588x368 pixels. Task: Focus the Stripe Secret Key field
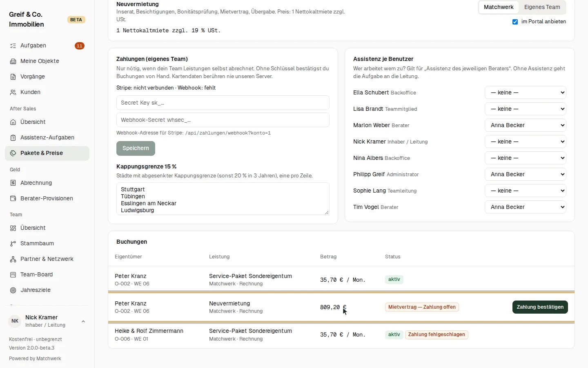tap(223, 103)
